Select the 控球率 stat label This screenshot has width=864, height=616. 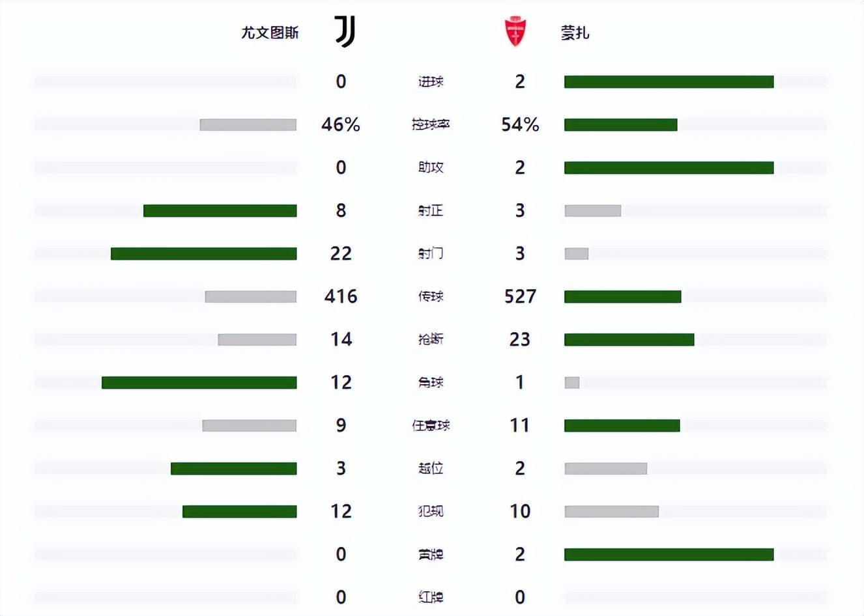[431, 124]
